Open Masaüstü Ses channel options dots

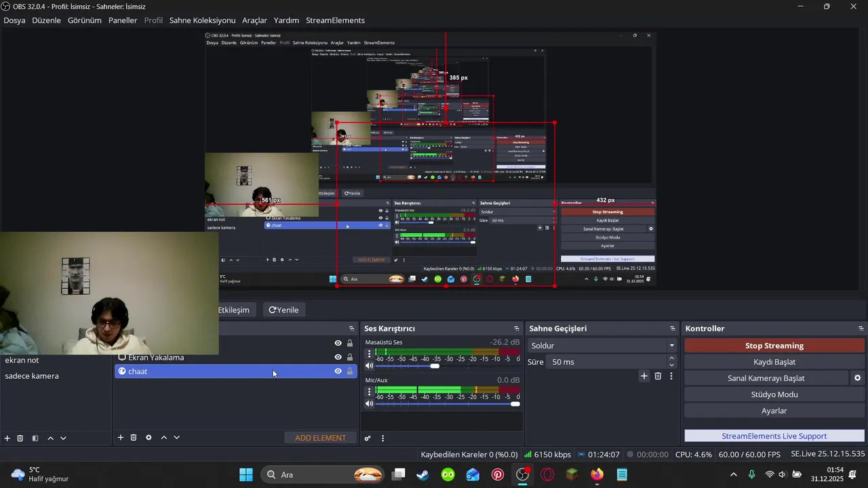coord(370,354)
